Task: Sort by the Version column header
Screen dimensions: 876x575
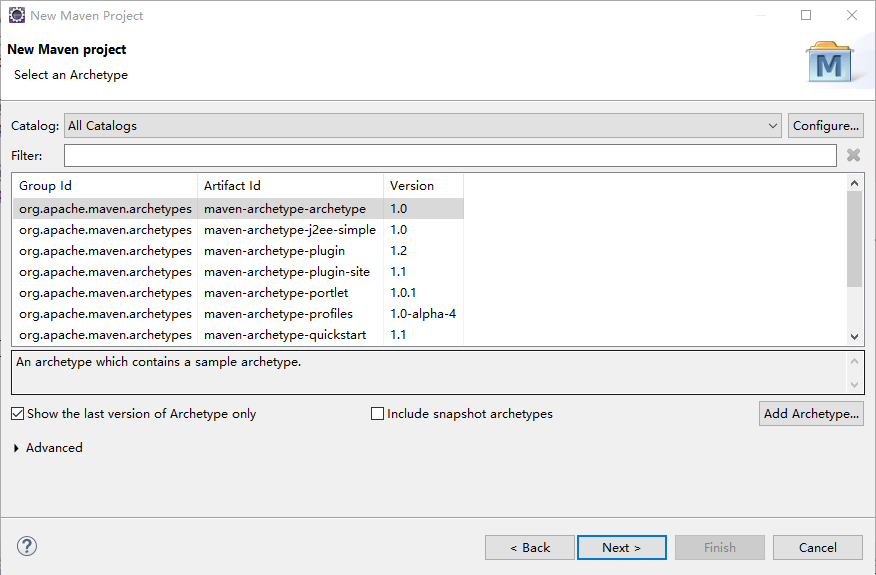Action: pos(423,186)
